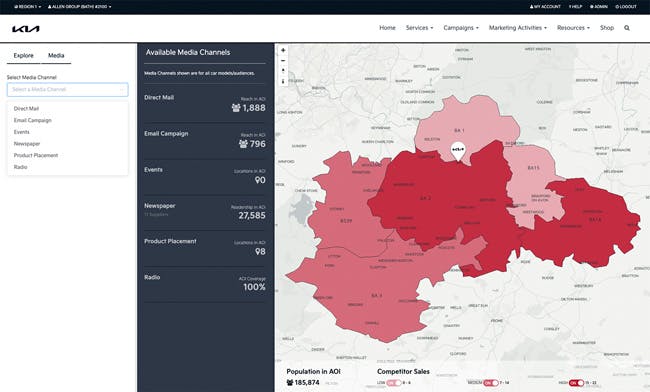Click the Kia dealership map pin

pyautogui.click(x=458, y=151)
